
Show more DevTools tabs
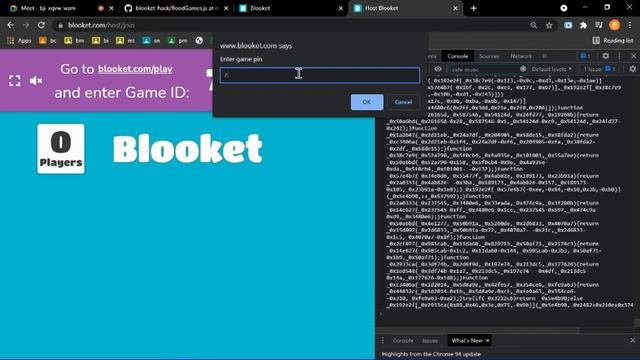[544, 56]
